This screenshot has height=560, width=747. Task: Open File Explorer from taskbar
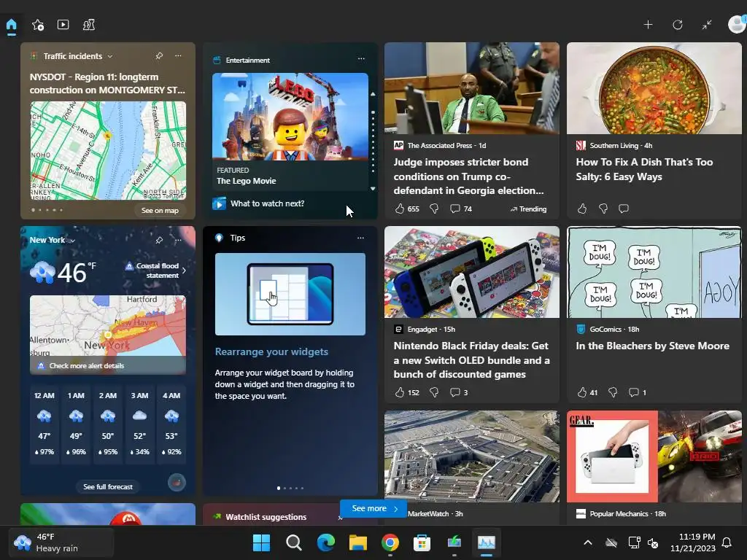(x=357, y=542)
